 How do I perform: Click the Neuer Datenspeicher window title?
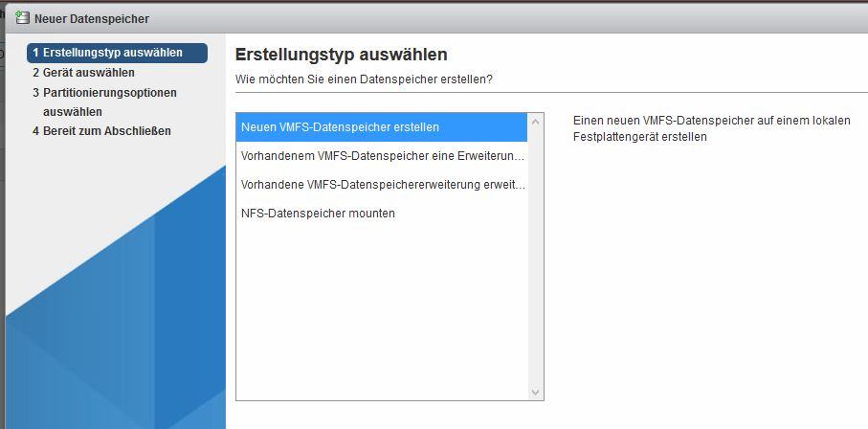coord(91,19)
